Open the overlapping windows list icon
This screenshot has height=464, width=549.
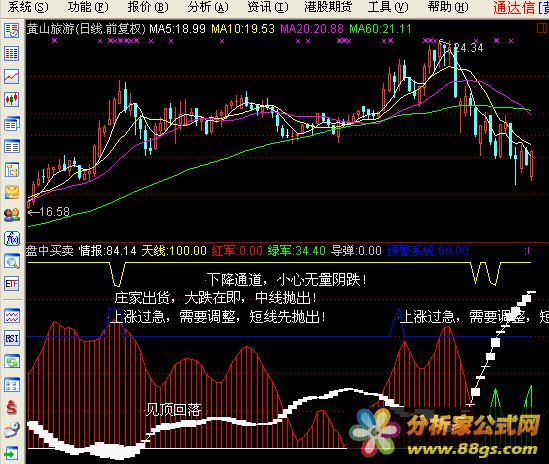point(12,124)
